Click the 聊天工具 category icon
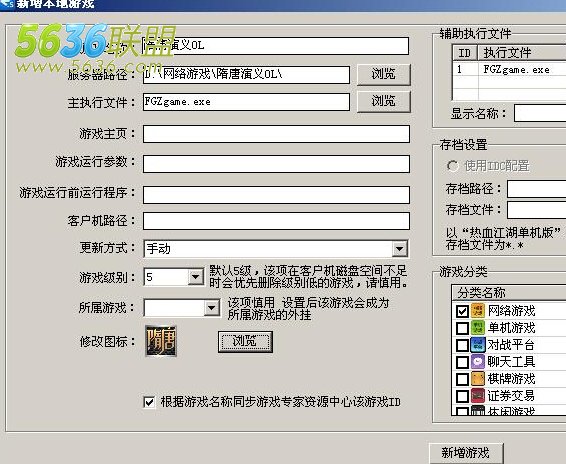The width and height of the screenshot is (566, 464). 478,362
